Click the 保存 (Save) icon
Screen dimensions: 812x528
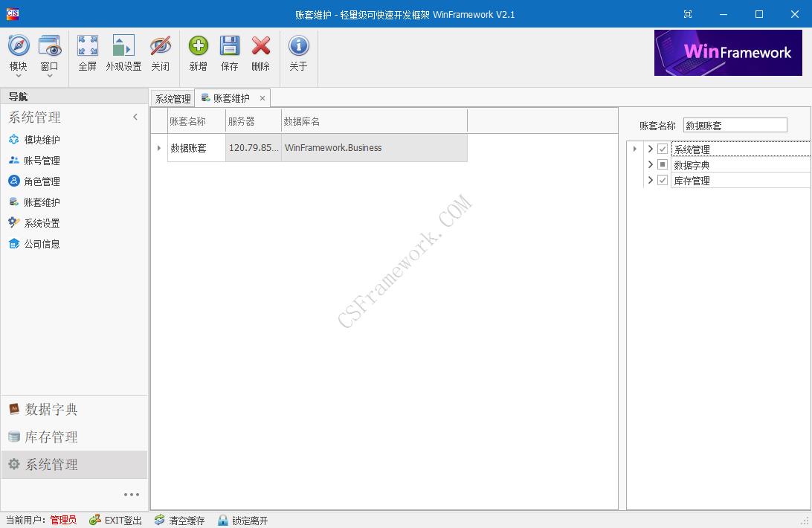[x=229, y=52]
